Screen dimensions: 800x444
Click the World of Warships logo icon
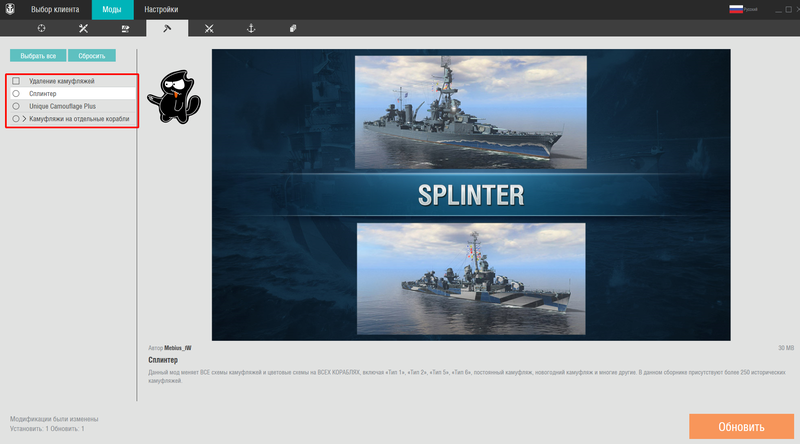(x=10, y=9)
